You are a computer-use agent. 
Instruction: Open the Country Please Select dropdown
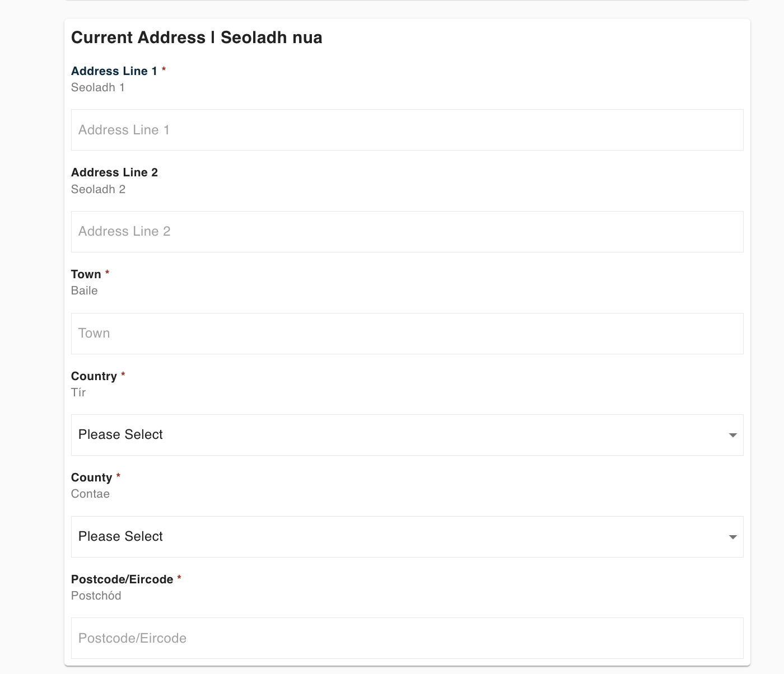[x=407, y=435]
